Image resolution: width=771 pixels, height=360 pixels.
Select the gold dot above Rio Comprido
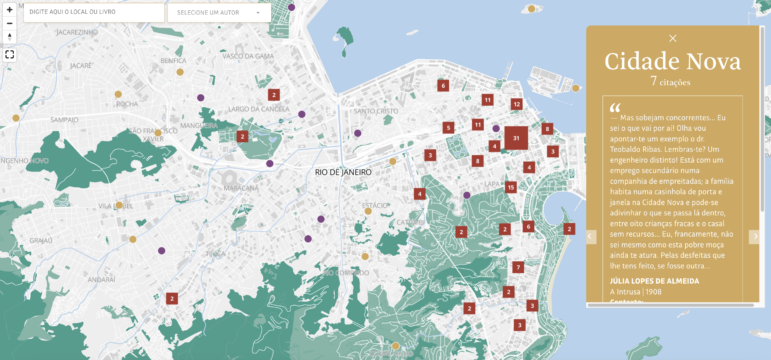[x=365, y=256]
